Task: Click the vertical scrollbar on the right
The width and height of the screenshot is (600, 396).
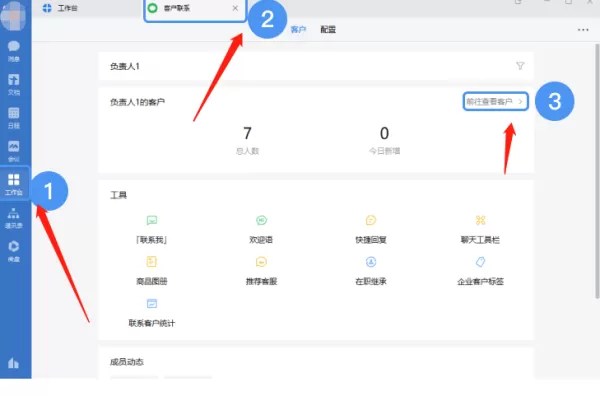Action: point(597,171)
